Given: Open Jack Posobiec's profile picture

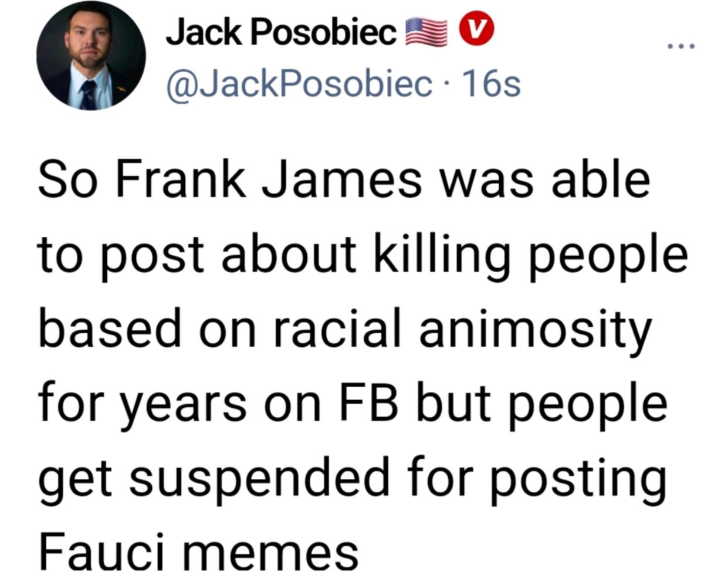Looking at the screenshot, I should pyautogui.click(x=91, y=56).
